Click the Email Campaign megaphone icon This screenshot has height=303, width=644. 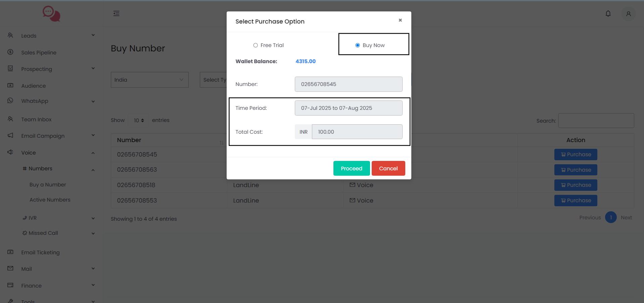(x=10, y=135)
